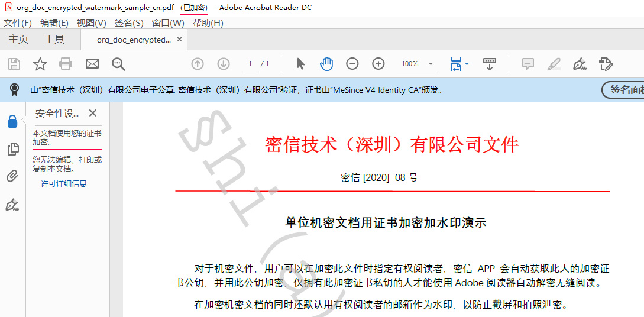Open the 编辑(E) menu
Viewport: 644px width, 317px height.
[54, 23]
